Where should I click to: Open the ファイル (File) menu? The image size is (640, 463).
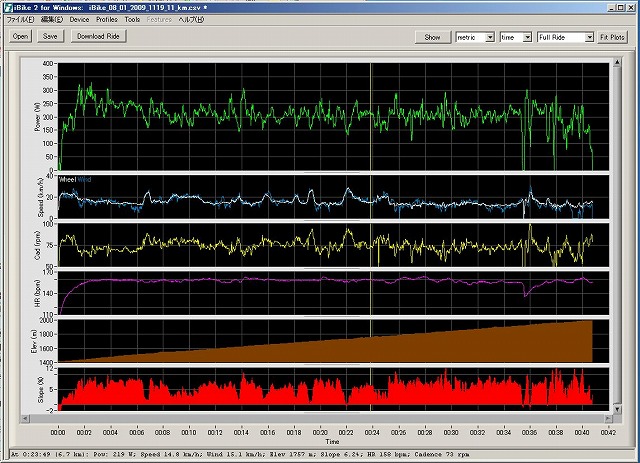click(x=20, y=19)
